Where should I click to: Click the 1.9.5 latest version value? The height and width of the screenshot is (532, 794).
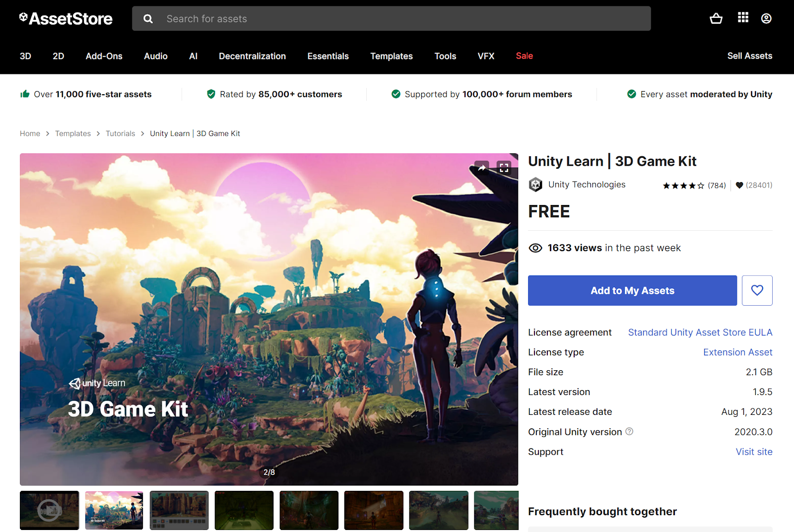click(x=762, y=392)
